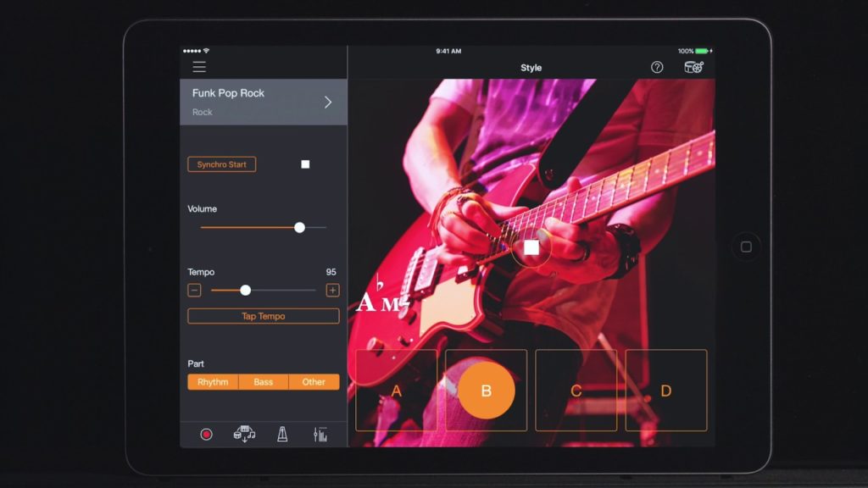Decrease tempo with the minus button

[195, 291]
